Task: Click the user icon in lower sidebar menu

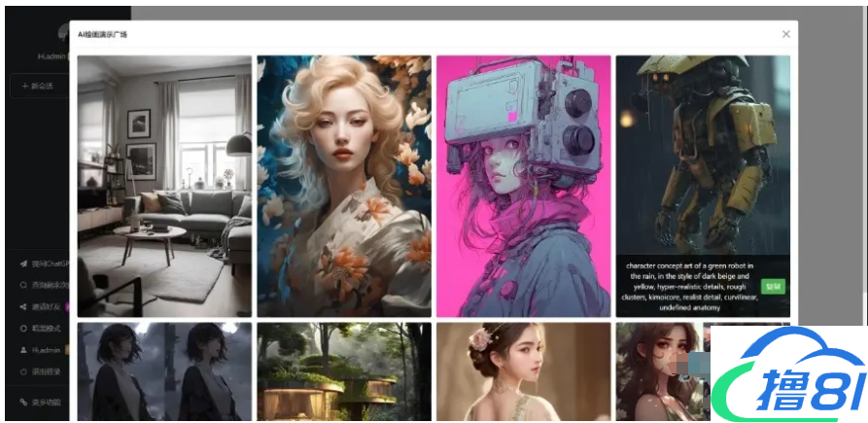Action: (x=23, y=350)
